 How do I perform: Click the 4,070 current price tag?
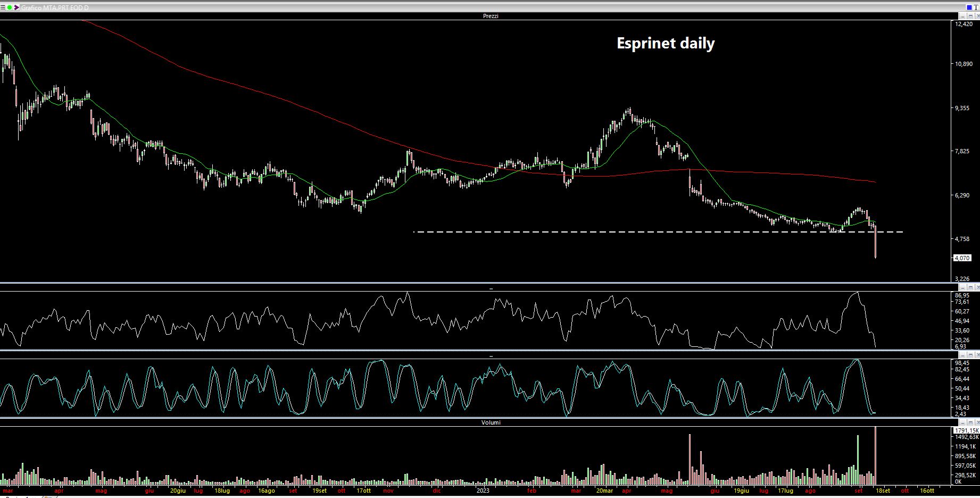(962, 258)
